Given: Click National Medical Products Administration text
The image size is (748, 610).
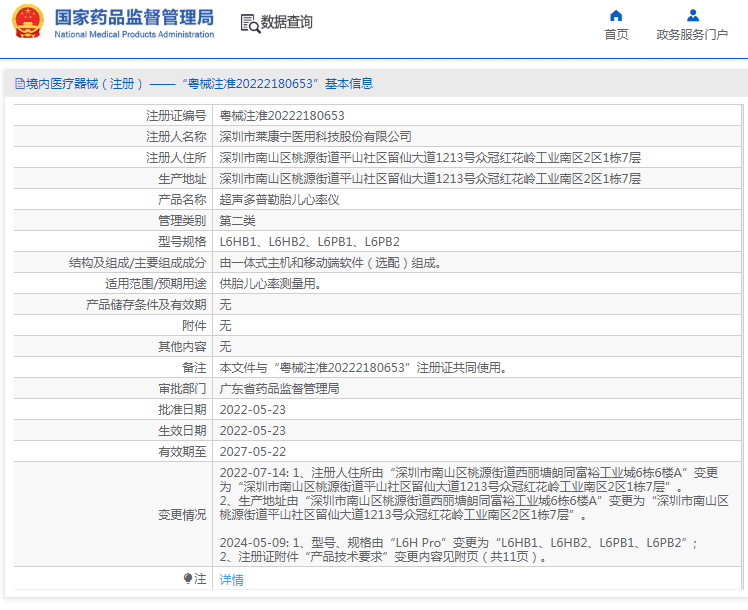Looking at the screenshot, I should (134, 34).
